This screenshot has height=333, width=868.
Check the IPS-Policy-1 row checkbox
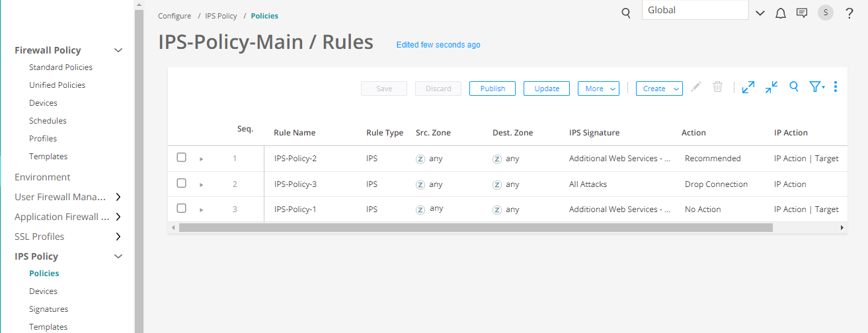point(182,209)
